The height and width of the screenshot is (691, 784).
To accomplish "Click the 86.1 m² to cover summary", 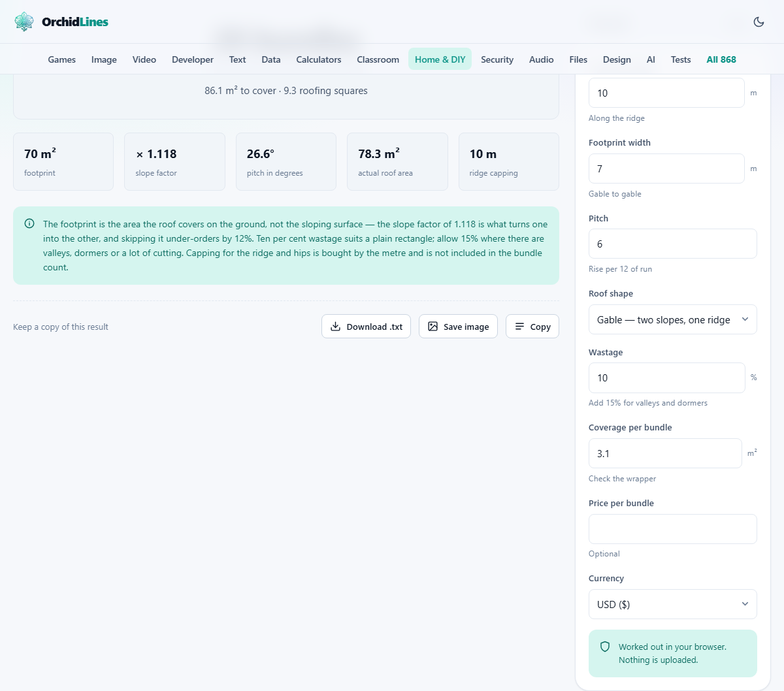I will pos(286,91).
